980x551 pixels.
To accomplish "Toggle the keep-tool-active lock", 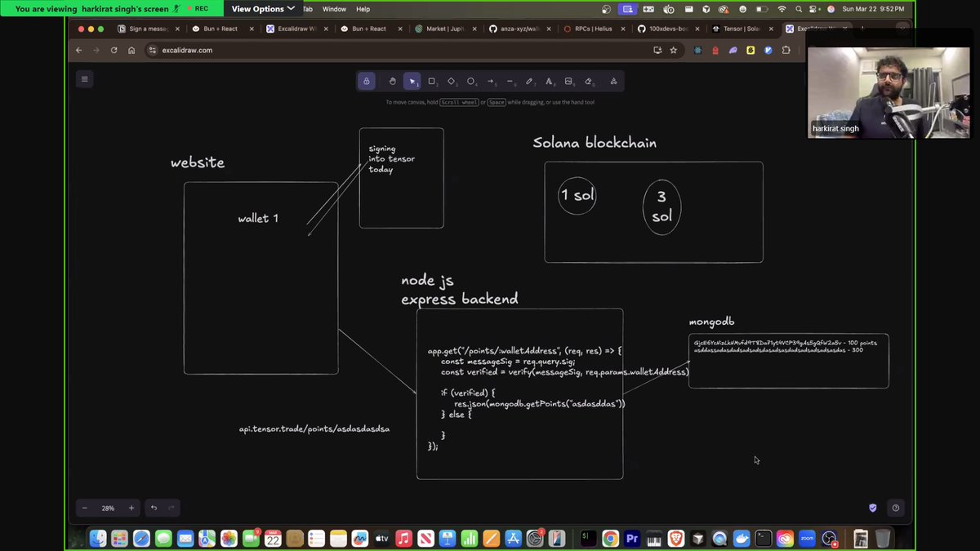I will point(366,81).
